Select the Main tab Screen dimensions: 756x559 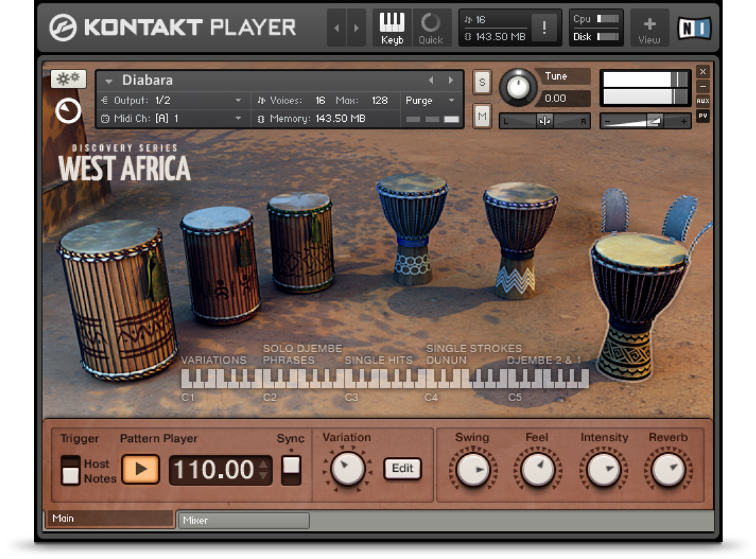point(109,518)
